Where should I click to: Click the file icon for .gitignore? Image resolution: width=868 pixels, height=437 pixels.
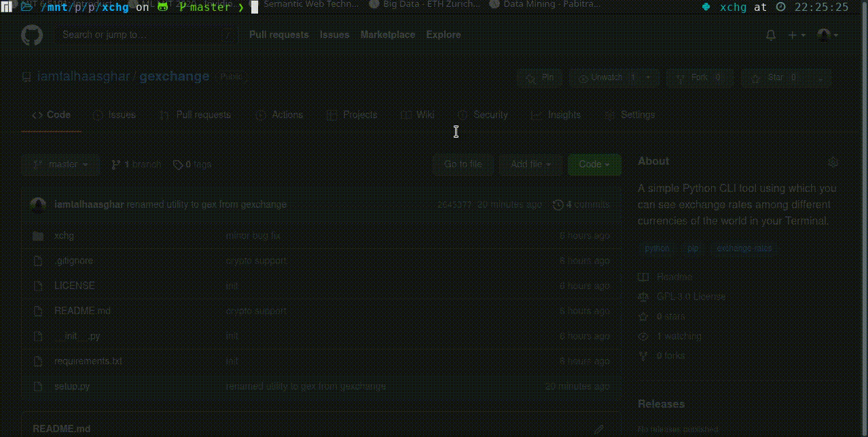[x=38, y=261]
